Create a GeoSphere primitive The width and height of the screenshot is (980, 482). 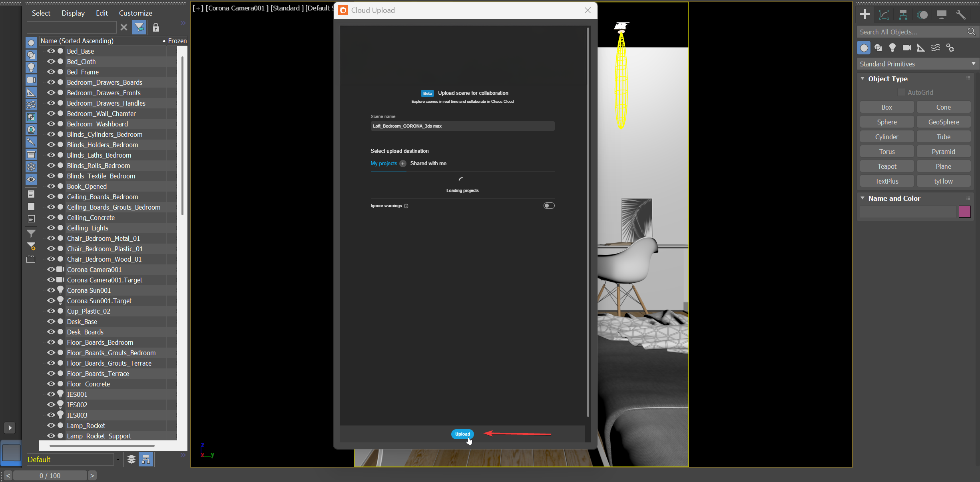943,122
